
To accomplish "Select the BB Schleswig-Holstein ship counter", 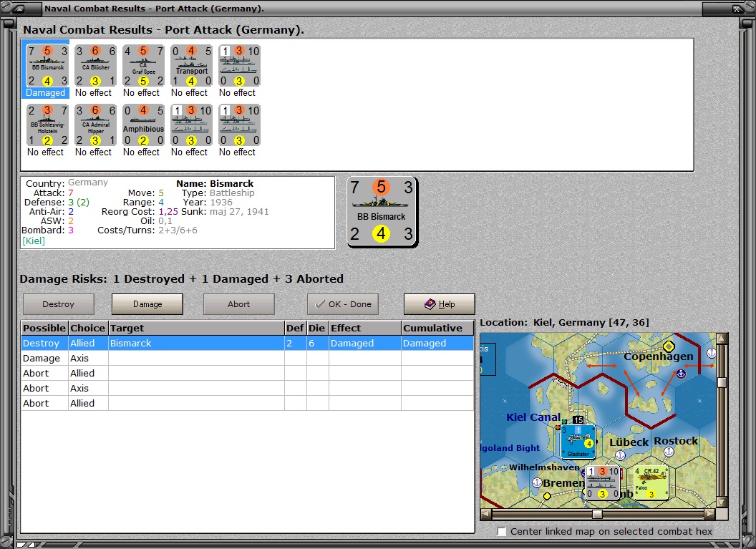I will 47,125.
